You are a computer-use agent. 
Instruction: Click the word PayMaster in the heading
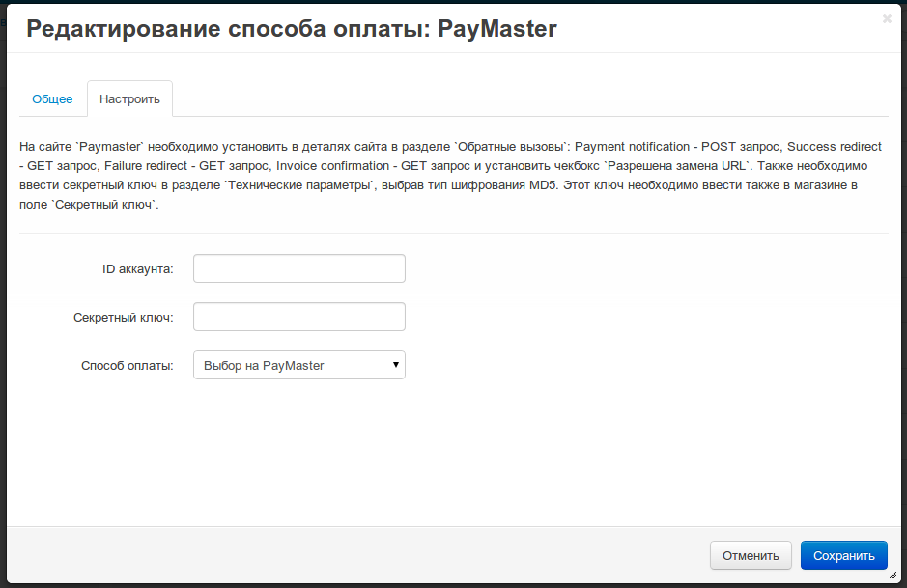tap(497, 29)
